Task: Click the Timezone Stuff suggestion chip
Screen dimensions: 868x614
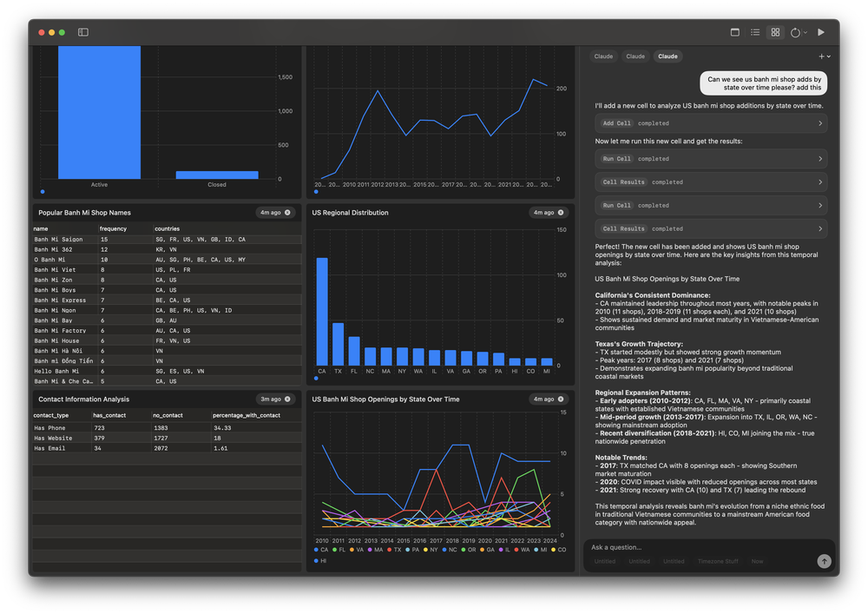Action: [x=718, y=561]
